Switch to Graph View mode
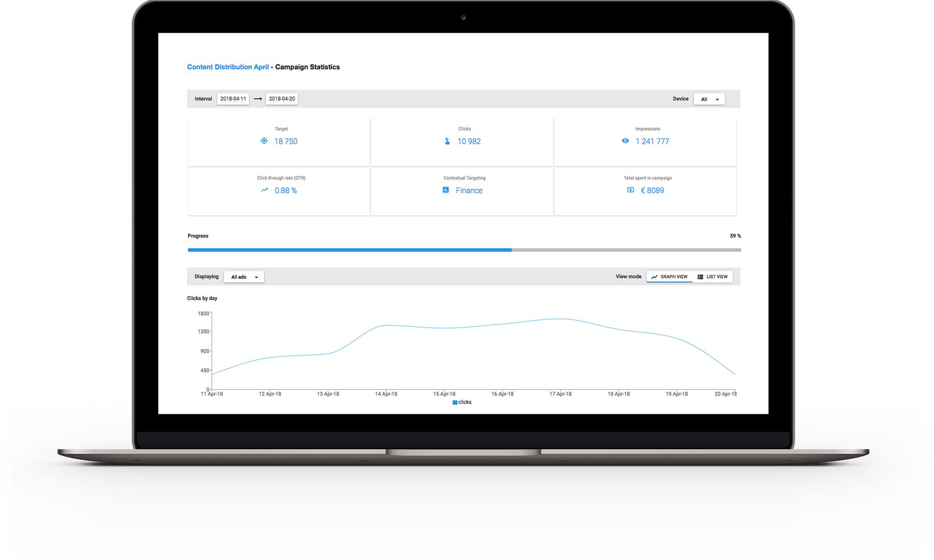 pos(669,277)
